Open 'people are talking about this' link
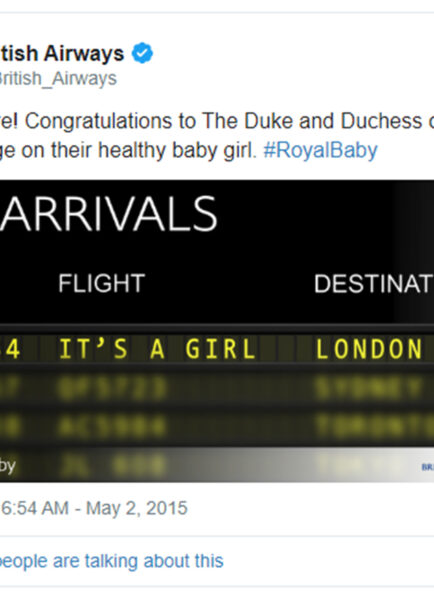This screenshot has height=603, width=434. pyautogui.click(x=111, y=561)
